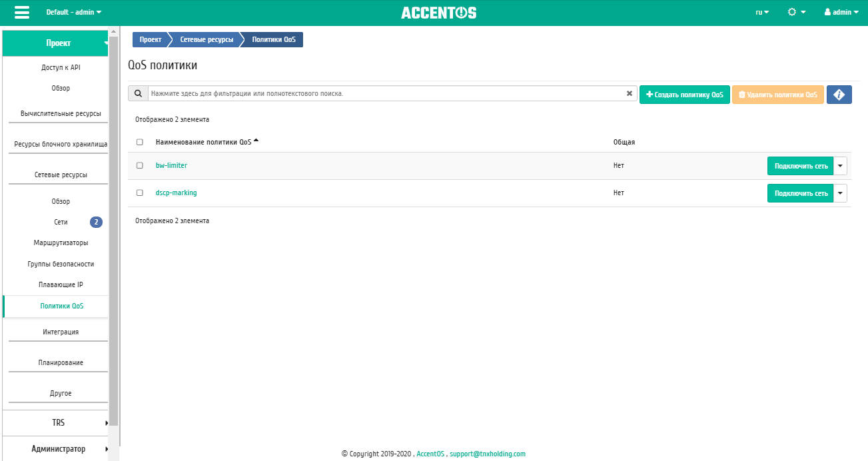
Task: Clear the search filter with X icon
Action: click(630, 94)
